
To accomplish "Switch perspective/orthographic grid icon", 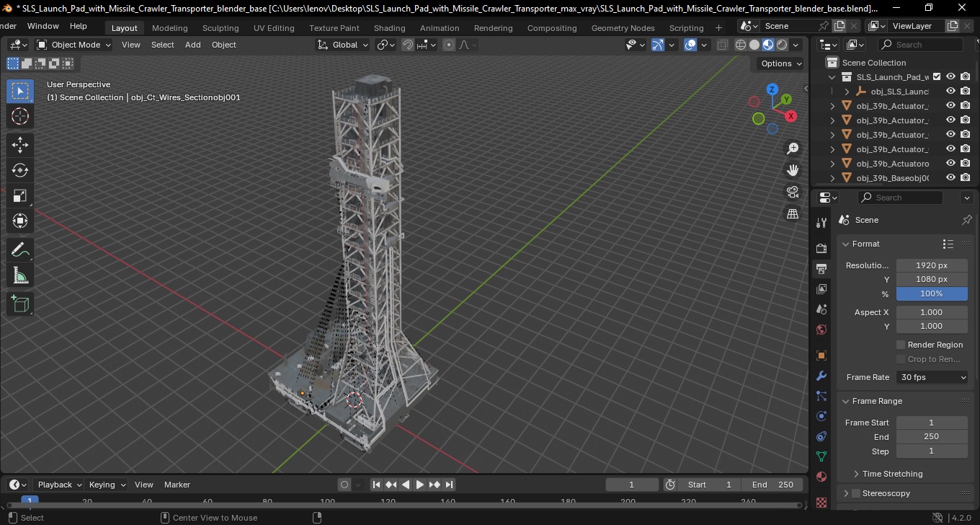I will pyautogui.click(x=793, y=213).
